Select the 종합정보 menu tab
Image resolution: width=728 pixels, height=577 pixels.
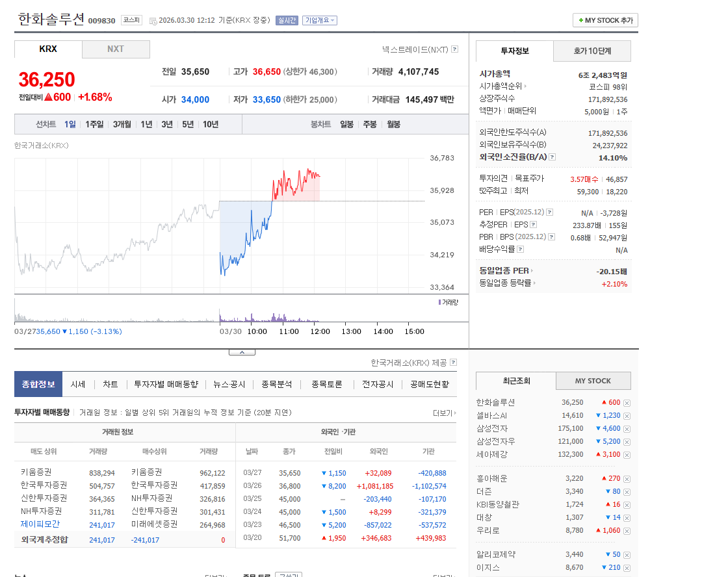pos(38,385)
